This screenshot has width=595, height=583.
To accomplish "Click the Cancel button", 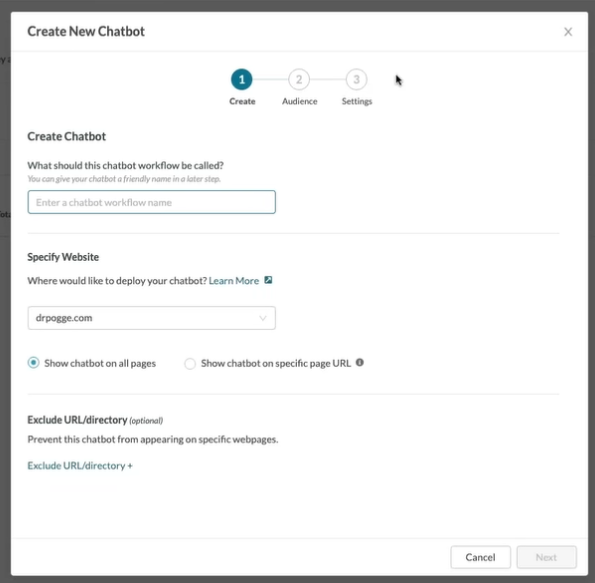I will 480,557.
